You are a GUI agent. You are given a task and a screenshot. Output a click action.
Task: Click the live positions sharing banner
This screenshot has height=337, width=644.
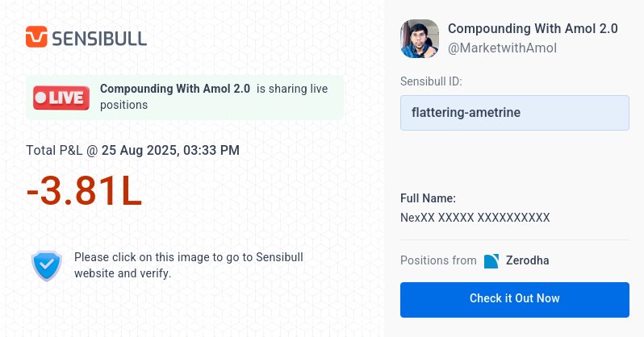[x=185, y=98]
